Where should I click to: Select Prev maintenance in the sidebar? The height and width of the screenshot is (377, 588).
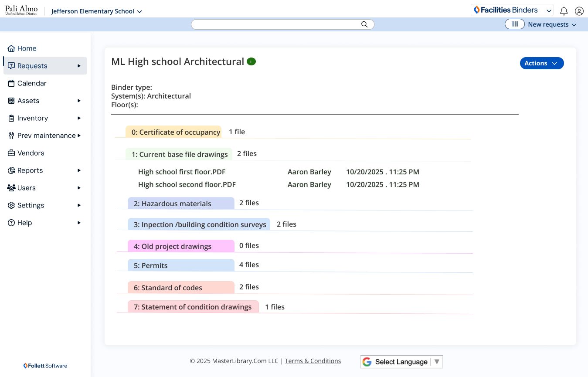click(x=46, y=136)
